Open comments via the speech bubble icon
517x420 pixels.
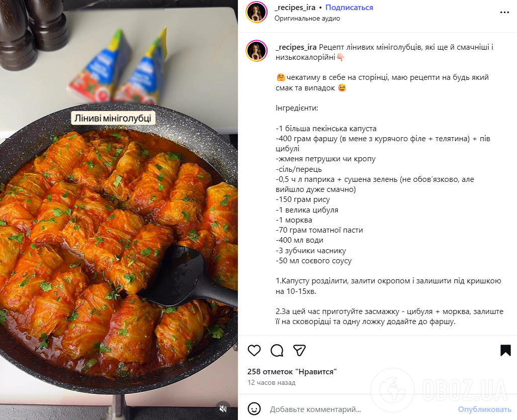pyautogui.click(x=277, y=350)
